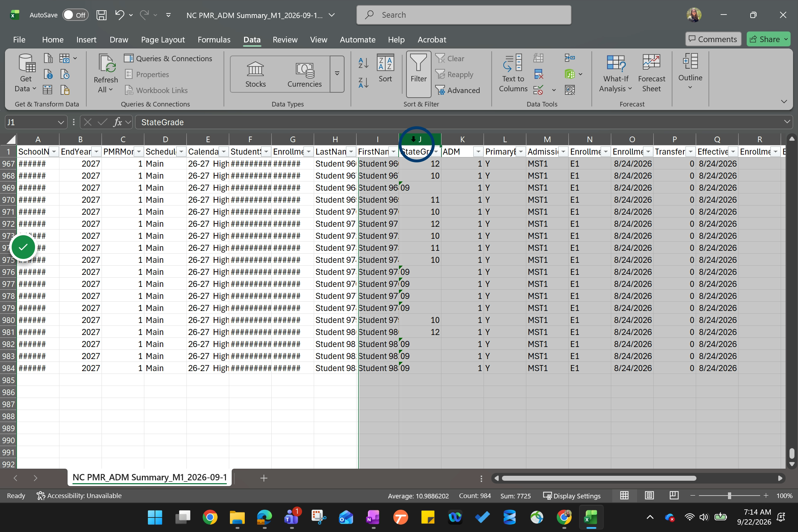This screenshot has height=532, width=798.
Task: Select the Currencies data type
Action: (x=305, y=74)
